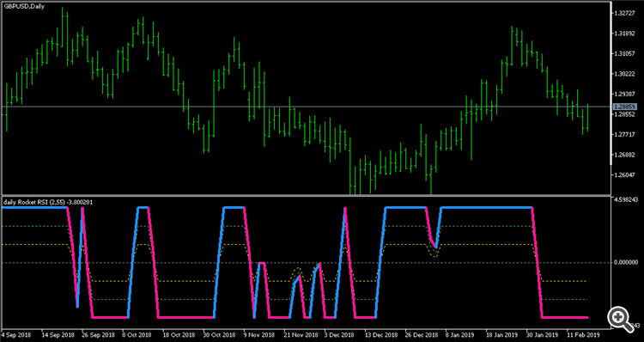The width and height of the screenshot is (644, 342).
Task: Click price scale value 1.31057
Action: pos(625,54)
